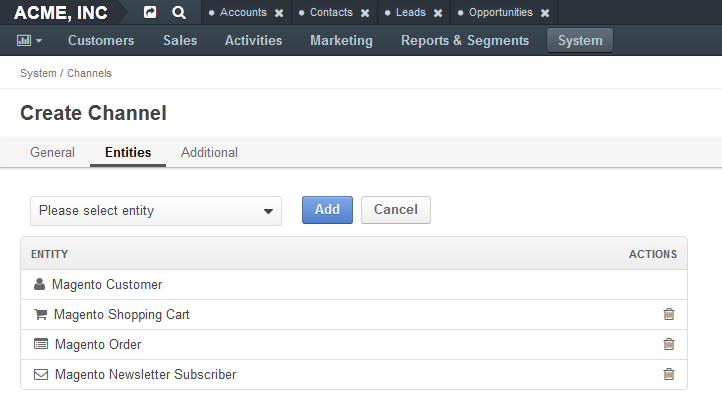This screenshot has height=415, width=722.
Task: Close the Accounts pinned tab
Action: [x=279, y=13]
